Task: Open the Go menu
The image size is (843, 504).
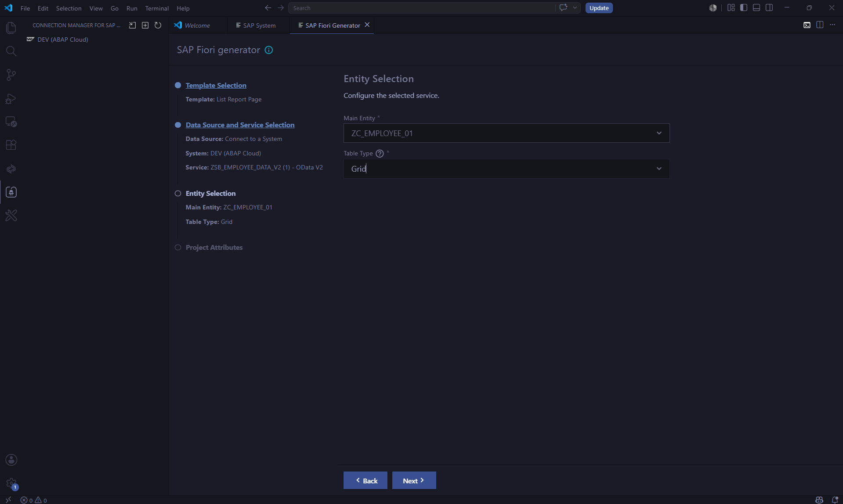Action: point(114,8)
